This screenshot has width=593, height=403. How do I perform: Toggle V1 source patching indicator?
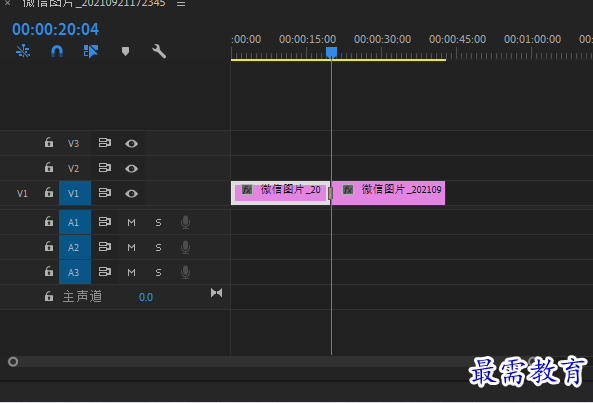point(22,194)
